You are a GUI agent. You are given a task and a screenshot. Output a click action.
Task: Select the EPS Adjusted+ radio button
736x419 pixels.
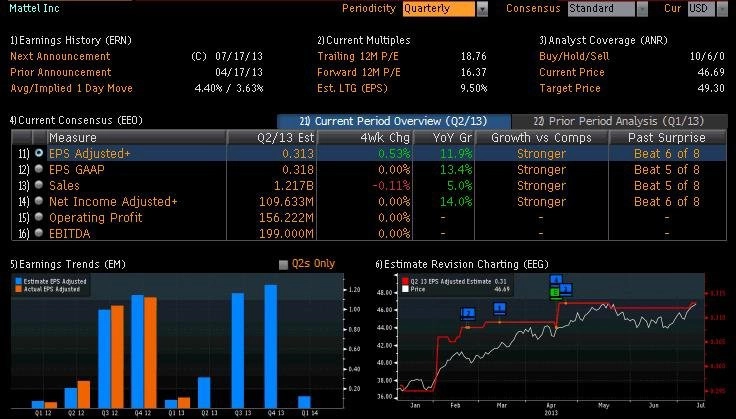tap(39, 152)
